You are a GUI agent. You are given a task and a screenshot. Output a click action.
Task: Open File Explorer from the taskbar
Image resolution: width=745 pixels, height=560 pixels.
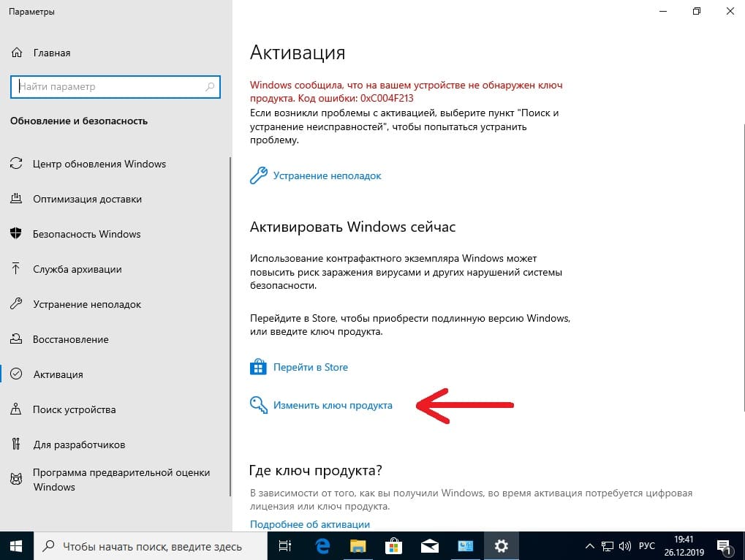click(x=358, y=546)
